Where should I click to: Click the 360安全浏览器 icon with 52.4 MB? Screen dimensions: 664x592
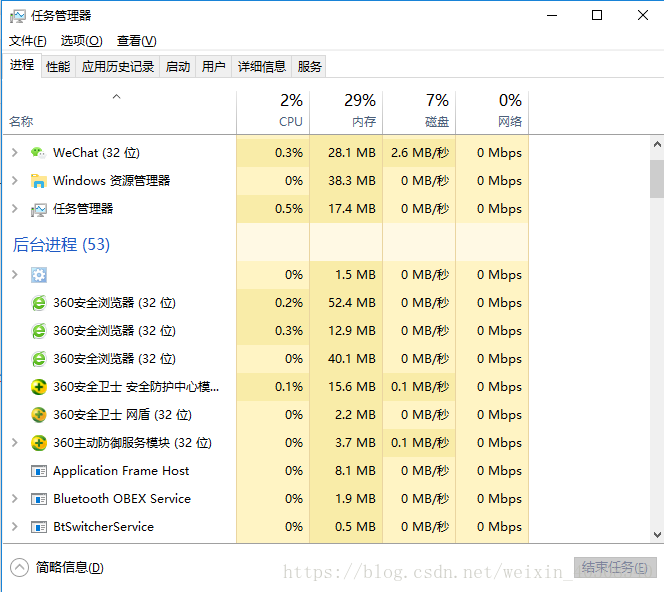click(39, 303)
